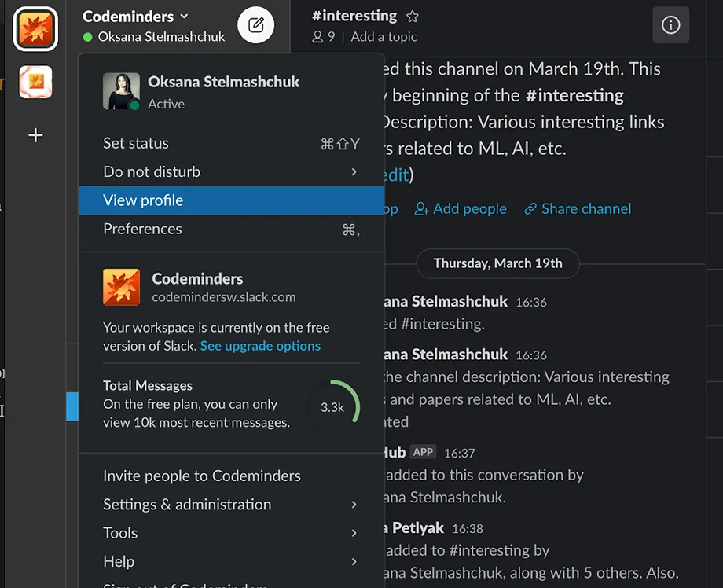Screen dimensions: 723x588
Task: Click Add a topic for the channel
Action: (x=384, y=36)
